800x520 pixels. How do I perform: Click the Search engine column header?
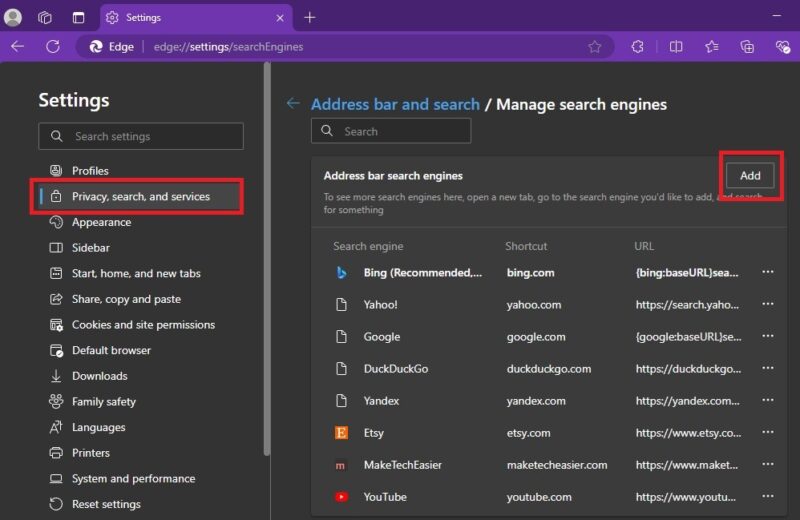368,246
